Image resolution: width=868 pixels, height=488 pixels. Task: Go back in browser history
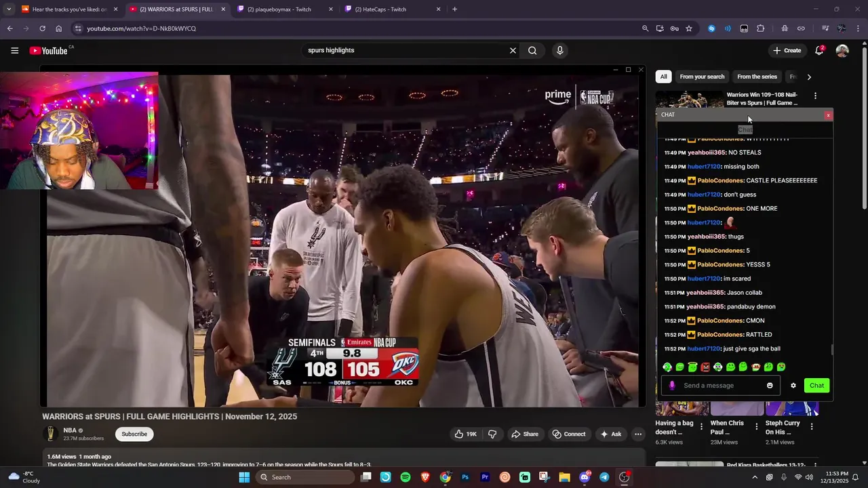[9, 28]
